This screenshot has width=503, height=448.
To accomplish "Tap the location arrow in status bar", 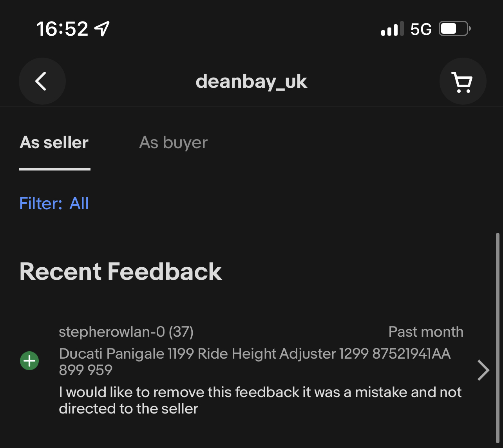I will (x=102, y=29).
